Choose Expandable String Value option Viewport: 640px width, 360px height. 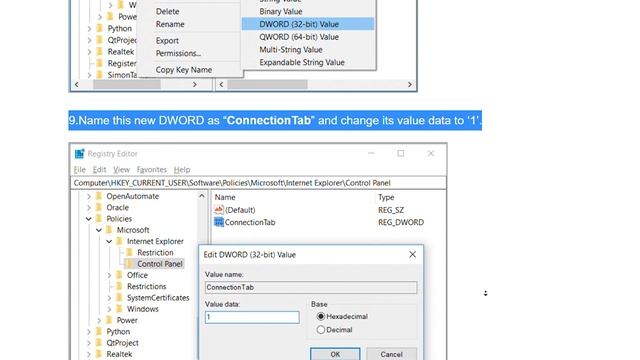click(x=302, y=62)
